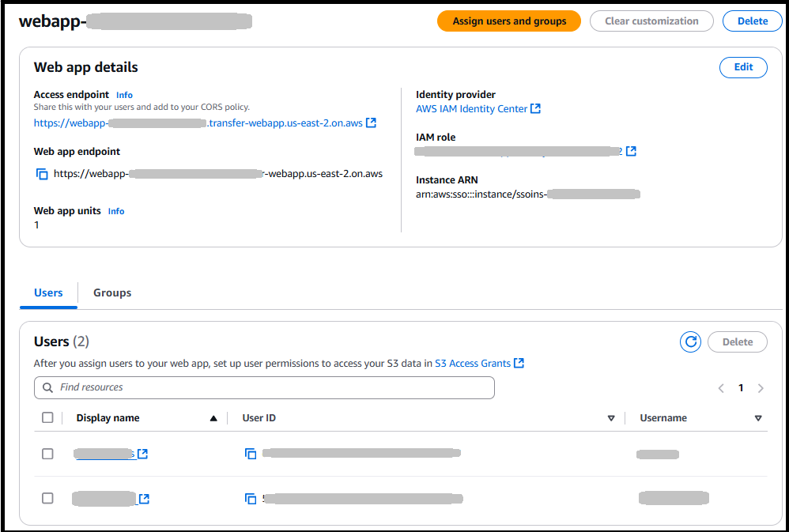Open the IAM role external link
Image resolution: width=789 pixels, height=532 pixels.
pos(630,150)
